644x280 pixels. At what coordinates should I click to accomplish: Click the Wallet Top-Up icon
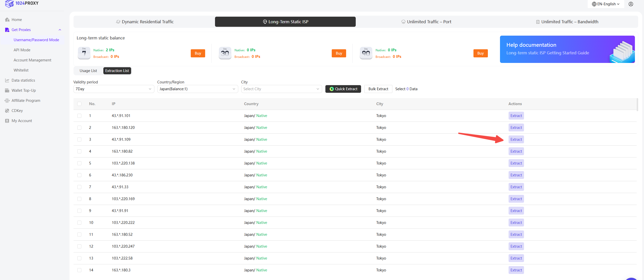pyautogui.click(x=7, y=90)
